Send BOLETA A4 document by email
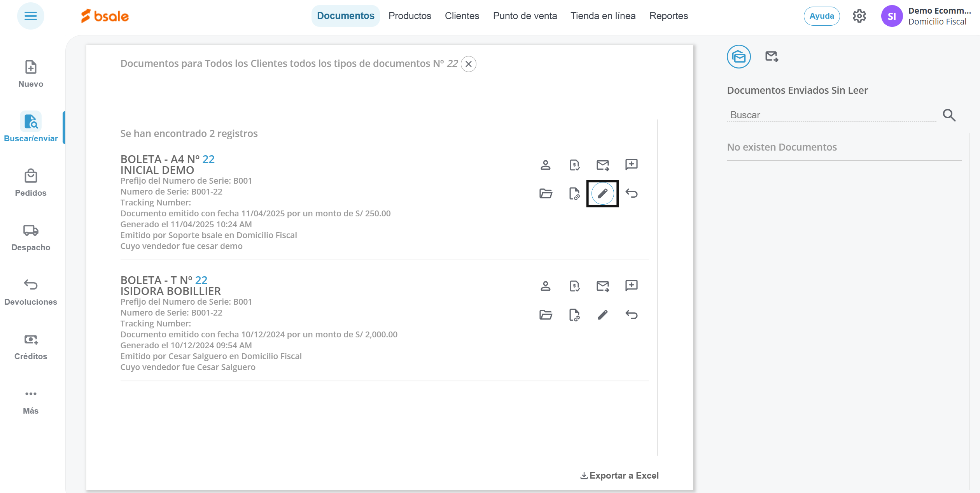The image size is (980, 493). [602, 165]
